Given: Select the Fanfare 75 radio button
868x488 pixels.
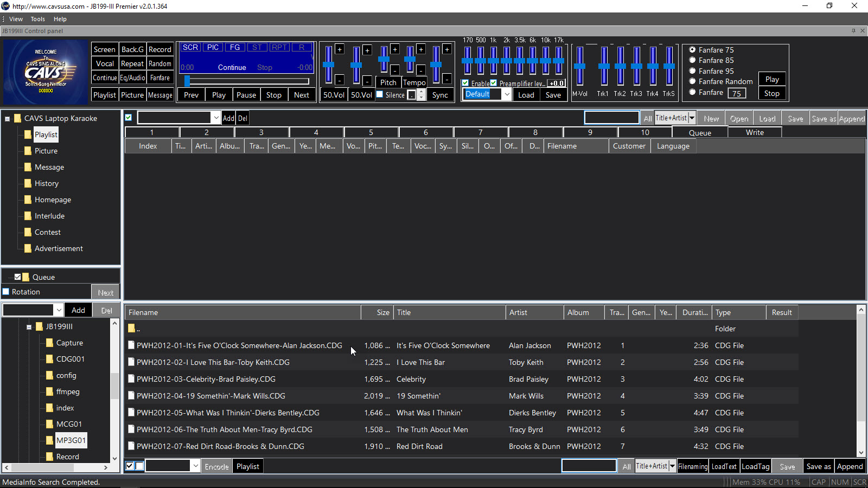Looking at the screenshot, I should (692, 50).
